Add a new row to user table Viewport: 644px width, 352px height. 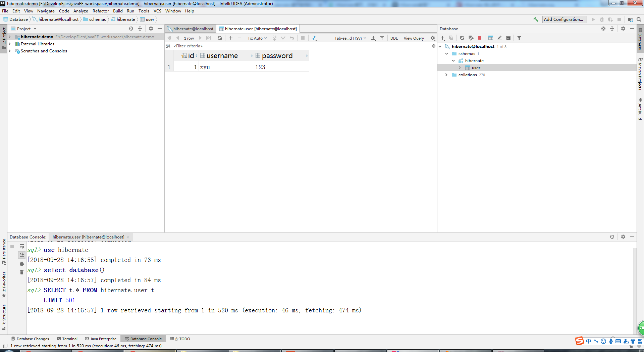coord(231,38)
